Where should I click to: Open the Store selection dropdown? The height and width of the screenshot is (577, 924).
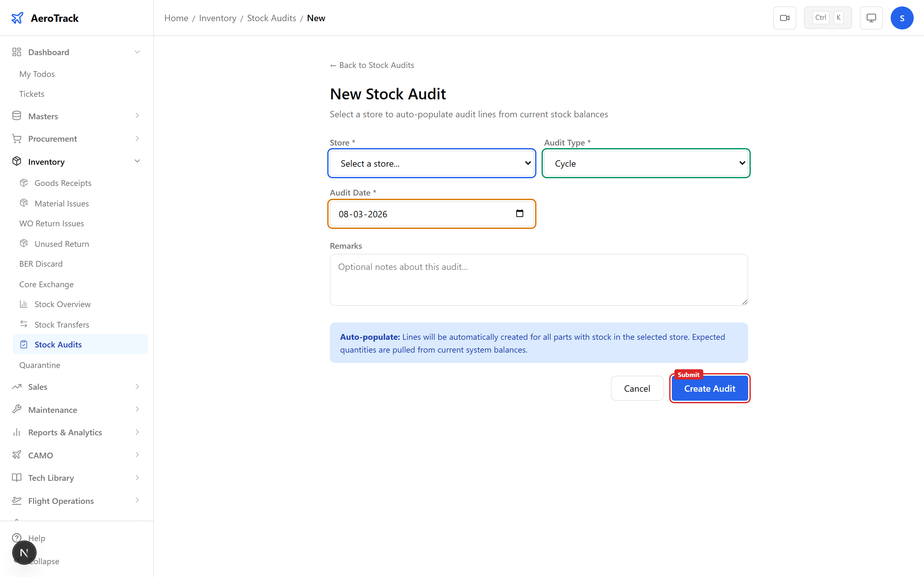432,163
